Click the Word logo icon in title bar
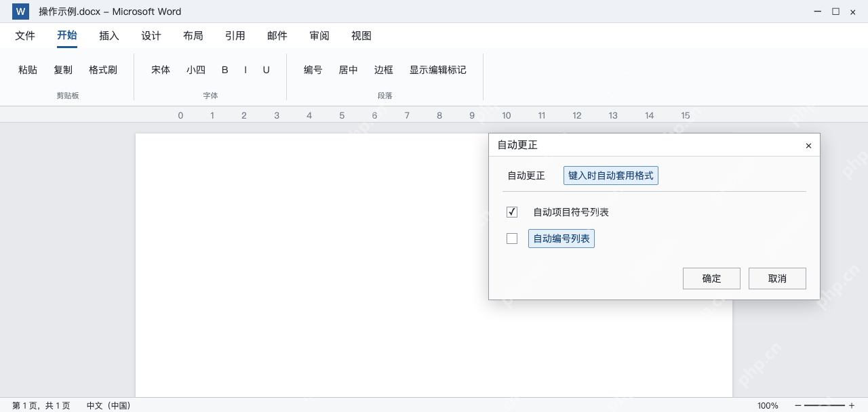 (20, 12)
